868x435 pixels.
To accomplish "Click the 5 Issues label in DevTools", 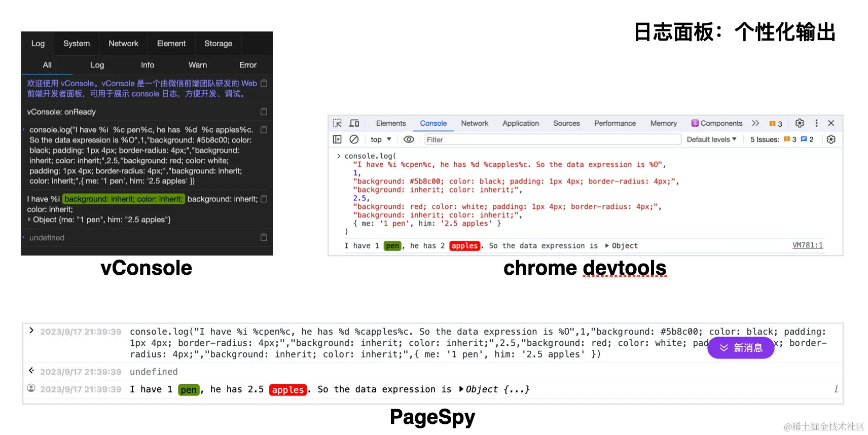I will point(765,139).
